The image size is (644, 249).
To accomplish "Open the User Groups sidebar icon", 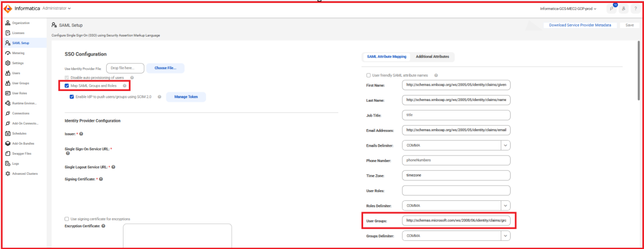I will click(8, 83).
